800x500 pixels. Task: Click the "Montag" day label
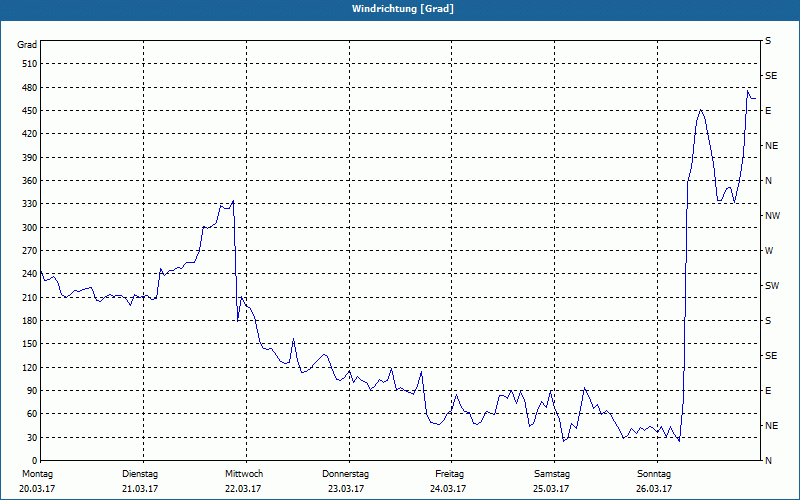click(x=37, y=474)
